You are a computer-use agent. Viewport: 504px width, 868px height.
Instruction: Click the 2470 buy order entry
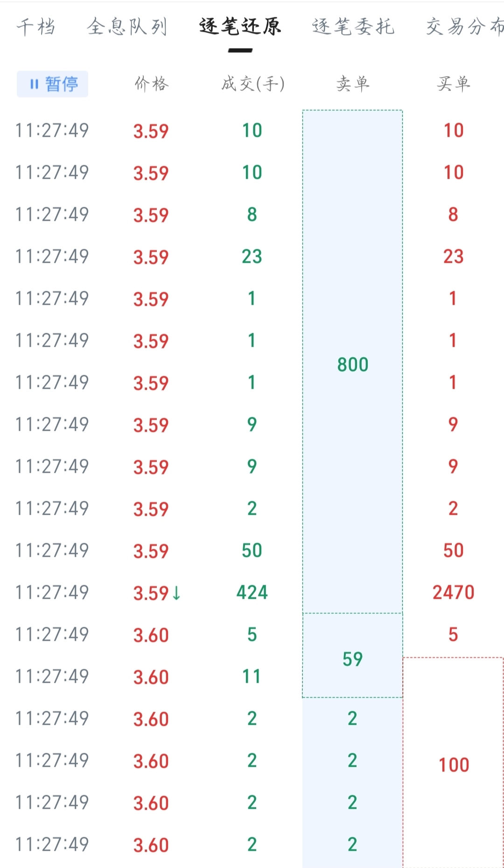[x=454, y=592]
